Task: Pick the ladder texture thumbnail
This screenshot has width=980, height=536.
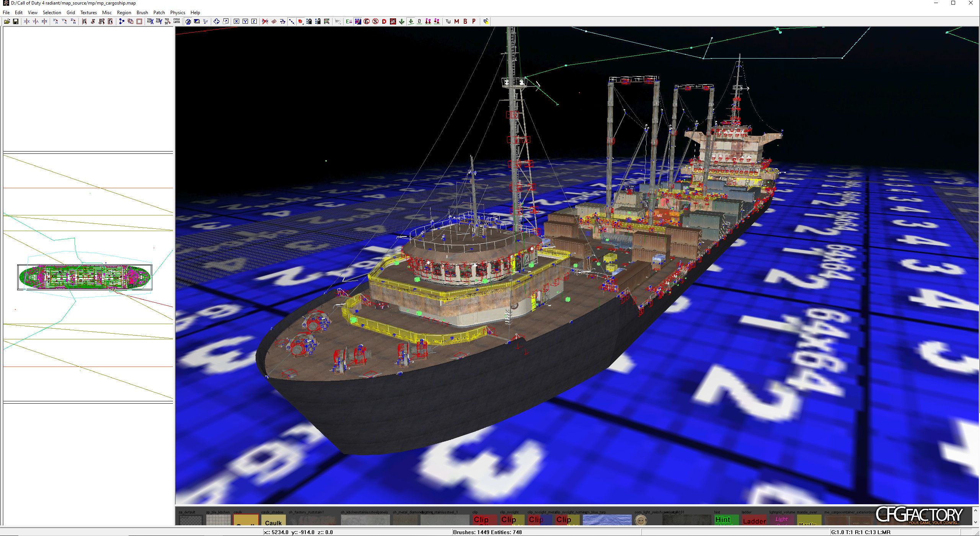Action: click(x=754, y=520)
